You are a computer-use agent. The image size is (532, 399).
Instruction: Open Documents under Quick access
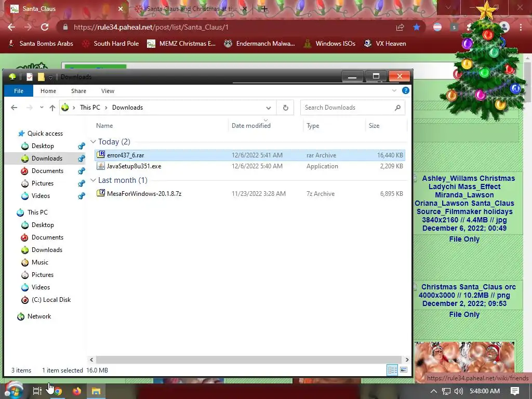tap(47, 170)
